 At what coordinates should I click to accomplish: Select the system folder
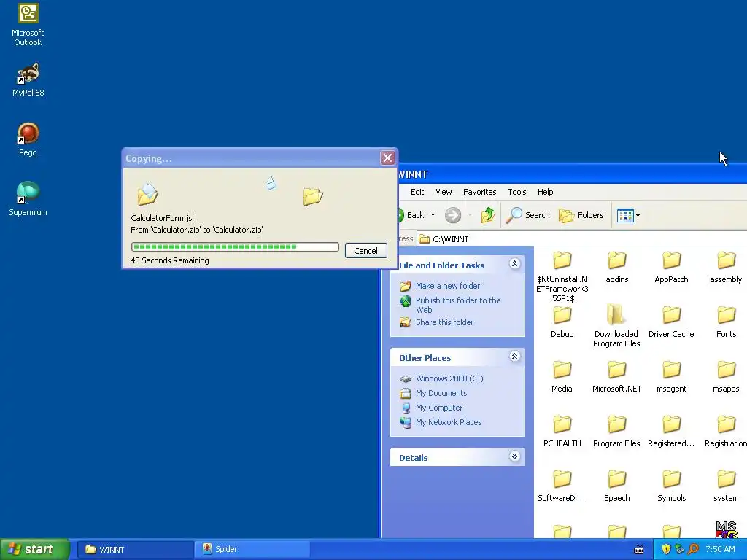click(x=726, y=486)
